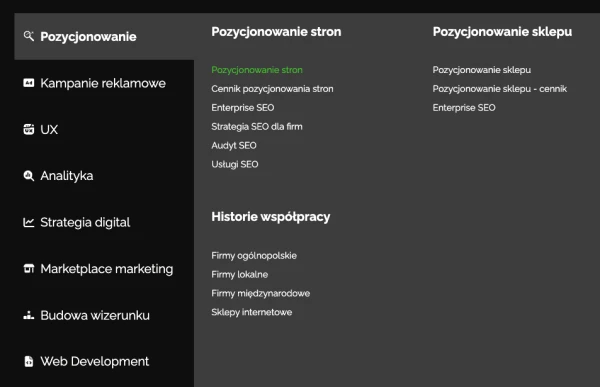Select Firmy ogólnopolskie under Historie współpracy
This screenshot has height=387, width=600.
pyautogui.click(x=254, y=255)
